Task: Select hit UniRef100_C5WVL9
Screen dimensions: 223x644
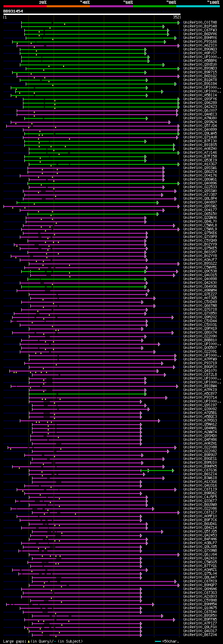Action: pos(200,229)
